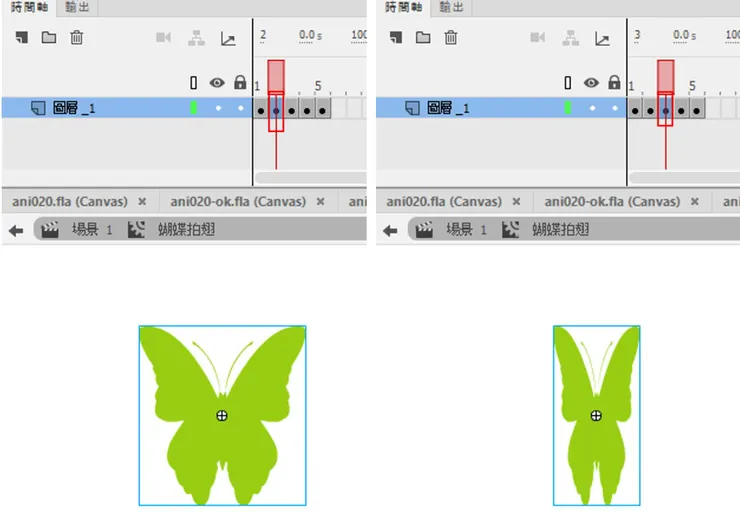Click layer parenting icon in left panel
Screen dimensions: 740x515
pos(196,38)
